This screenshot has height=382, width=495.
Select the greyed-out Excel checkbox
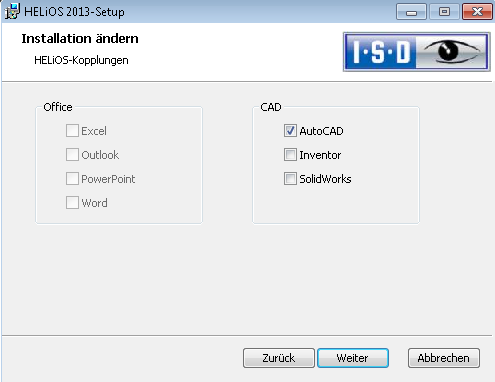click(72, 131)
